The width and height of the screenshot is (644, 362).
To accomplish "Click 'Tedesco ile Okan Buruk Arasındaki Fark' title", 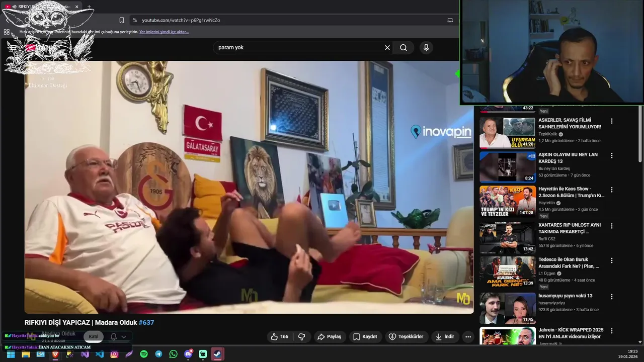I will [569, 263].
